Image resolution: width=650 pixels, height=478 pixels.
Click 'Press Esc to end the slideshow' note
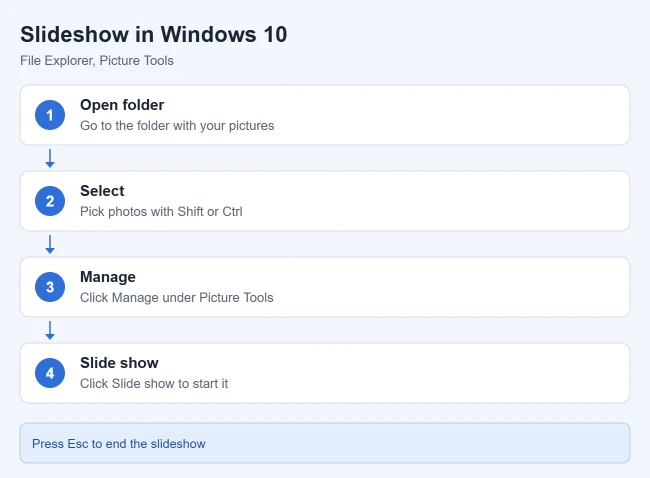tap(325, 443)
